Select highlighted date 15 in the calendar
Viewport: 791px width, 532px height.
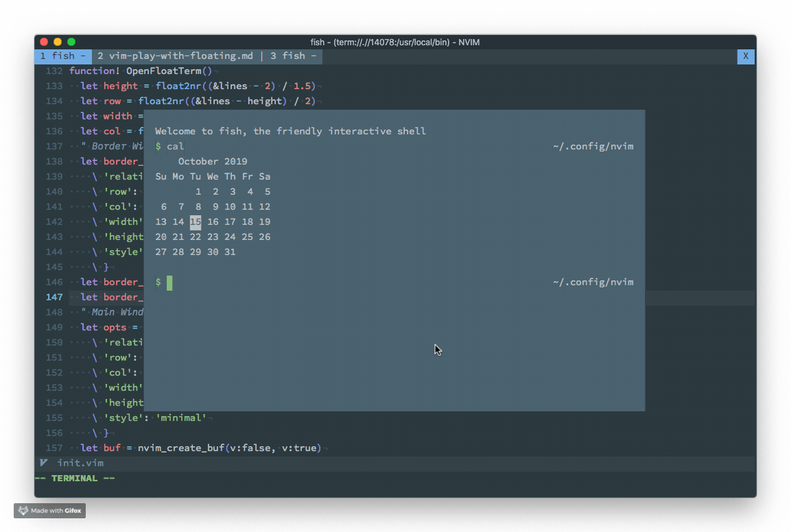pos(196,222)
